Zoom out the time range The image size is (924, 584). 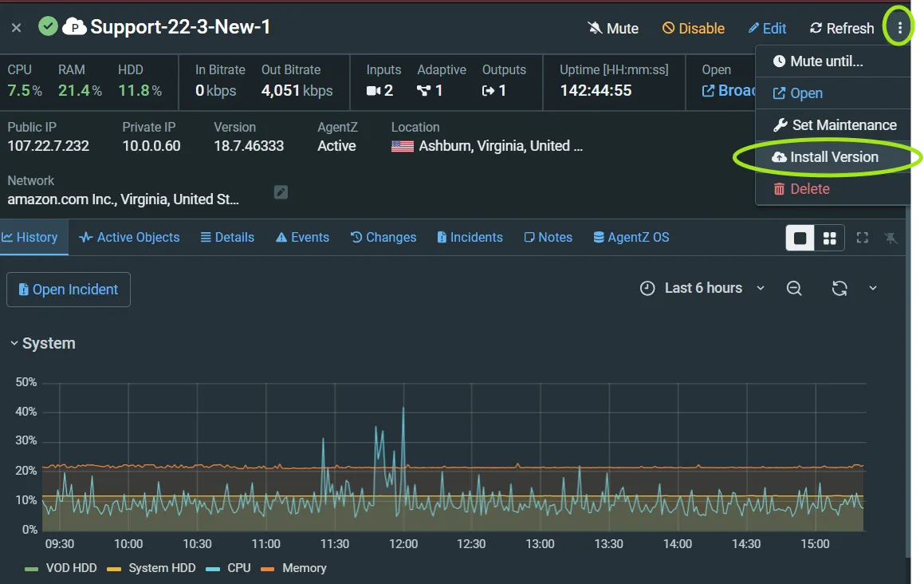click(794, 288)
